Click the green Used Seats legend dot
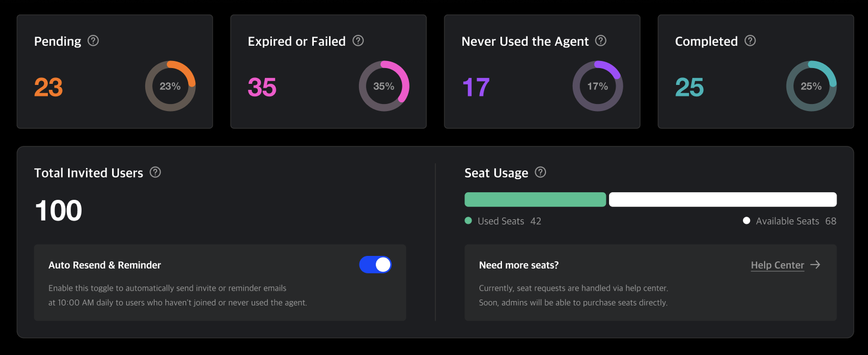The height and width of the screenshot is (355, 868). [x=468, y=221]
